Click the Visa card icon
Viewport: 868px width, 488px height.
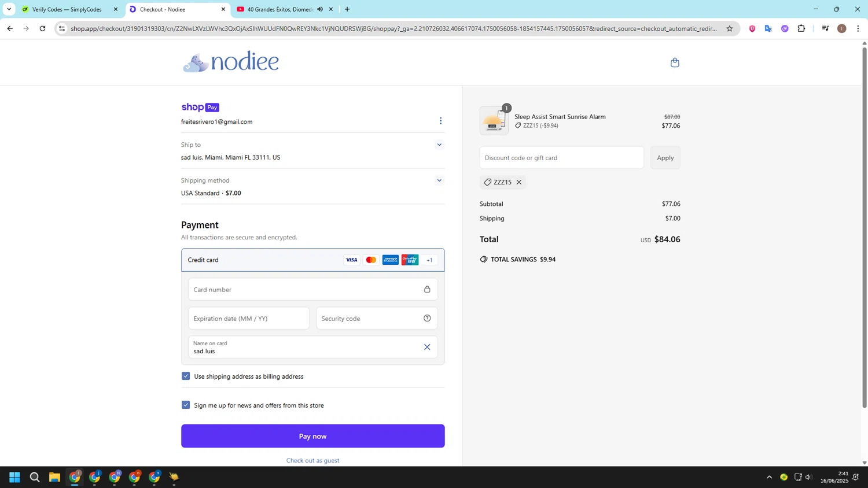[351, 260]
